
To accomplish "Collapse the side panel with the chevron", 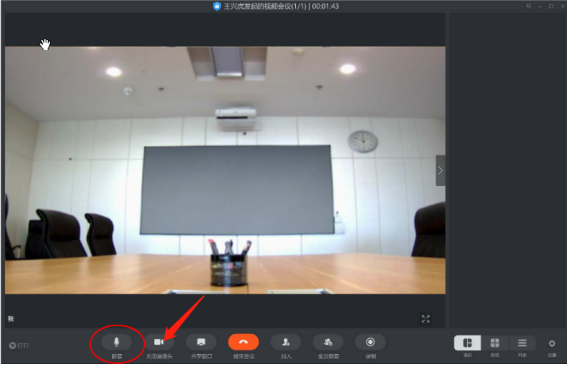I will 440,170.
